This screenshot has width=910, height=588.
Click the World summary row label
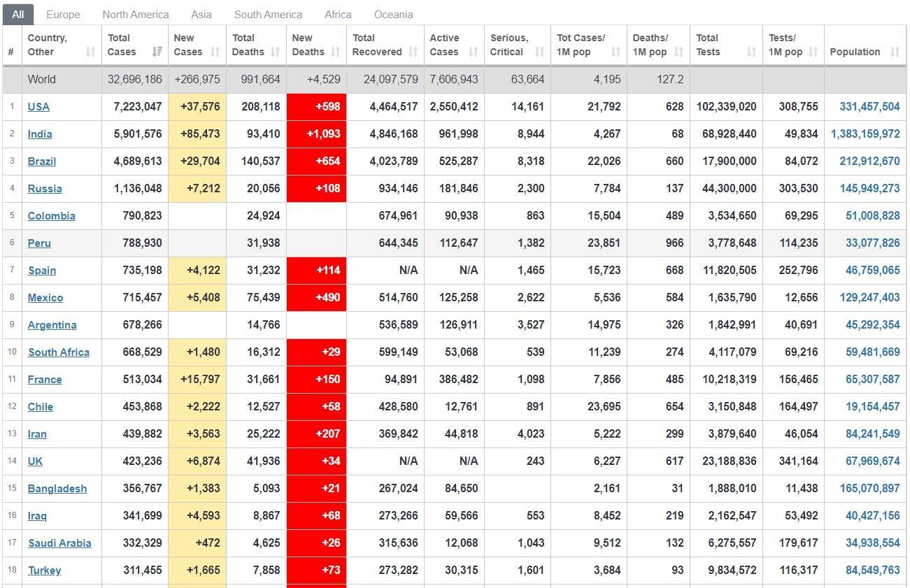point(42,80)
